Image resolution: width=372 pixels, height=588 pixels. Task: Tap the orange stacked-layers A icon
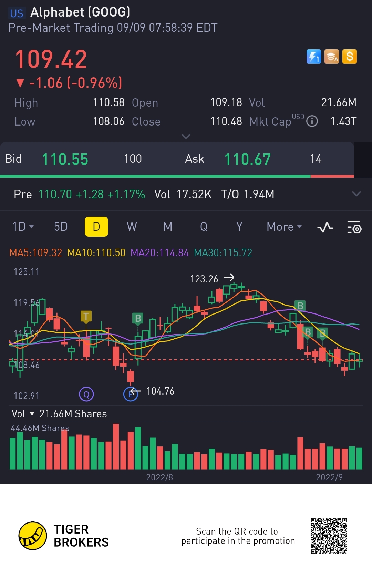point(332,57)
